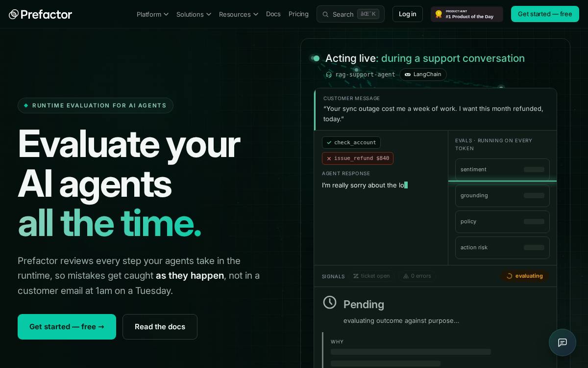Open the Product Hunt #1 Product badge
This screenshot has height=368, width=588.
point(466,14)
